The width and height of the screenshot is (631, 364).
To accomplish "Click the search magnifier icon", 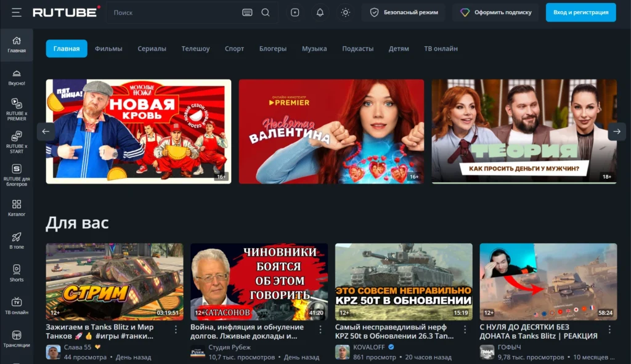I will click(x=265, y=12).
